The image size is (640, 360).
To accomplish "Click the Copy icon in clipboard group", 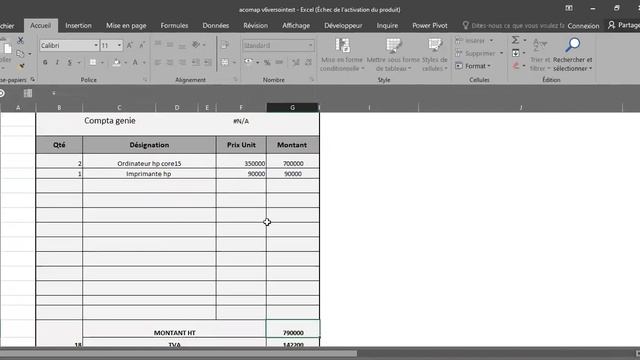I will point(20,53).
